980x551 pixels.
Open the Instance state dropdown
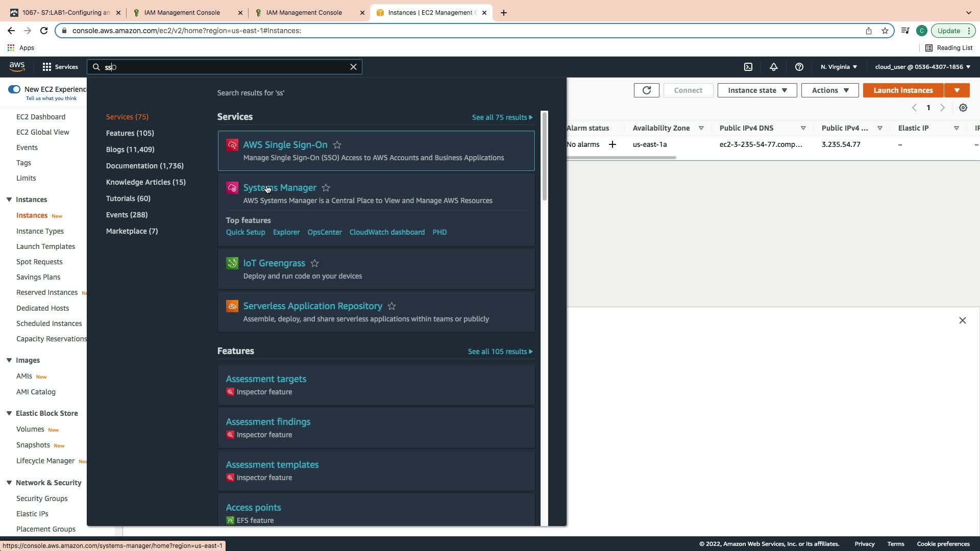[x=757, y=90]
